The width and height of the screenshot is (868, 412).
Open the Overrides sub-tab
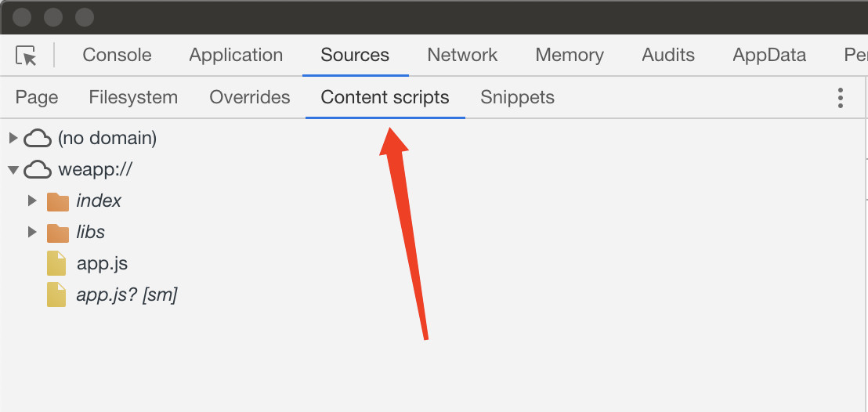(x=250, y=97)
